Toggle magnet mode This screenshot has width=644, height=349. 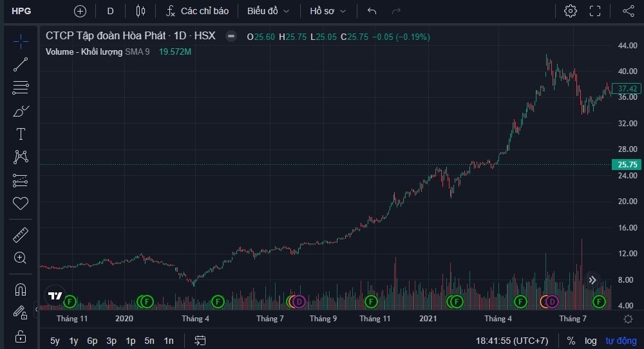tap(21, 290)
